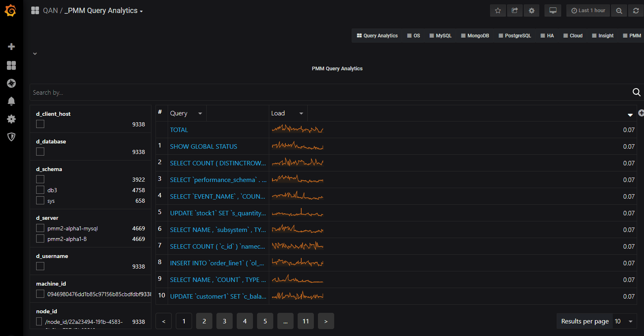Open the PostgreSQL dashboards menu
The width and height of the screenshot is (644, 336).
(514, 36)
